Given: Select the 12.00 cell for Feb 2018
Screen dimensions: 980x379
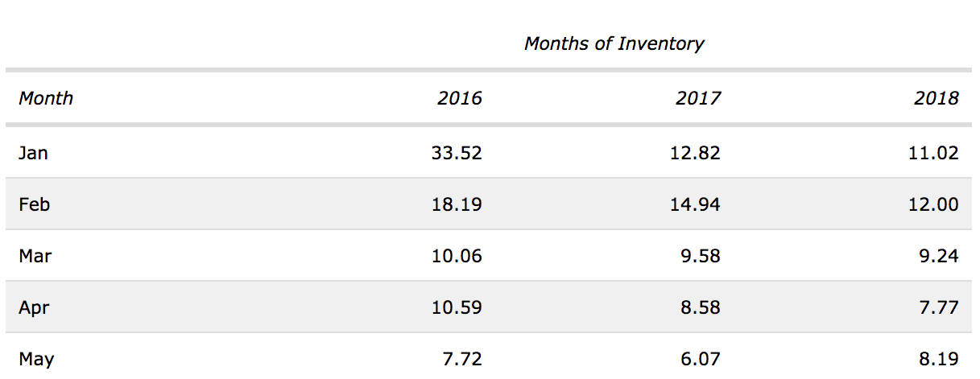Looking at the screenshot, I should click(x=933, y=204).
